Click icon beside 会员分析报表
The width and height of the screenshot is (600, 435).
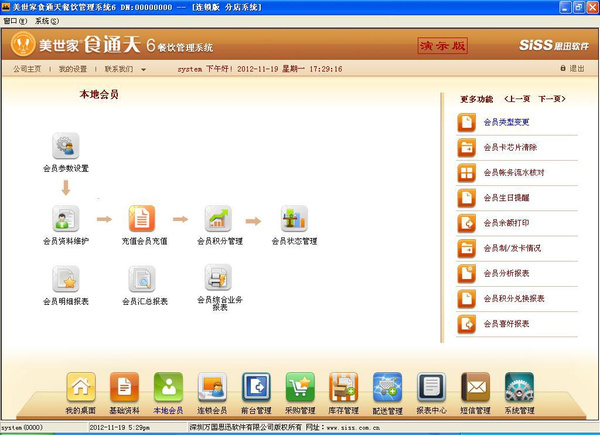pos(466,274)
